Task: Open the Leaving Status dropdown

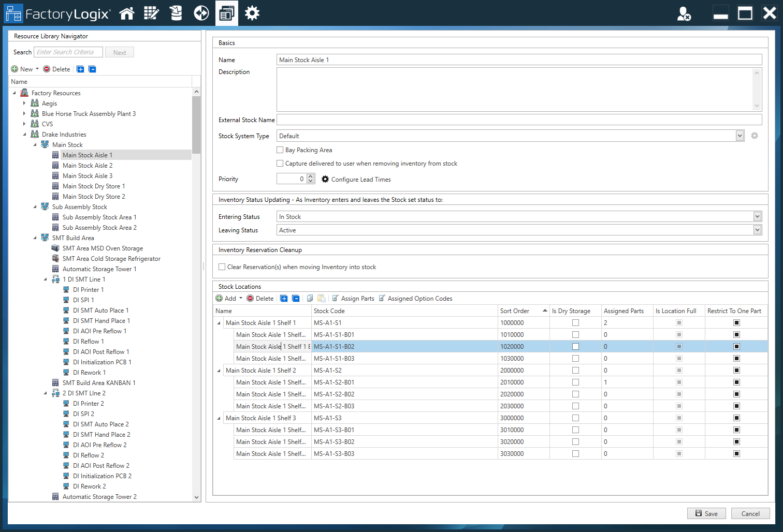Action: click(x=757, y=230)
